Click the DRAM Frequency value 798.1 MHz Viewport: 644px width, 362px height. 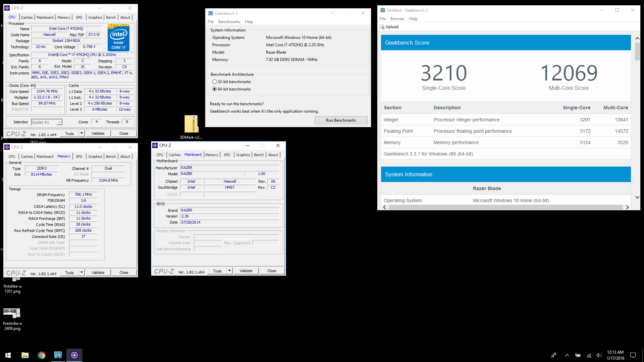tap(83, 194)
